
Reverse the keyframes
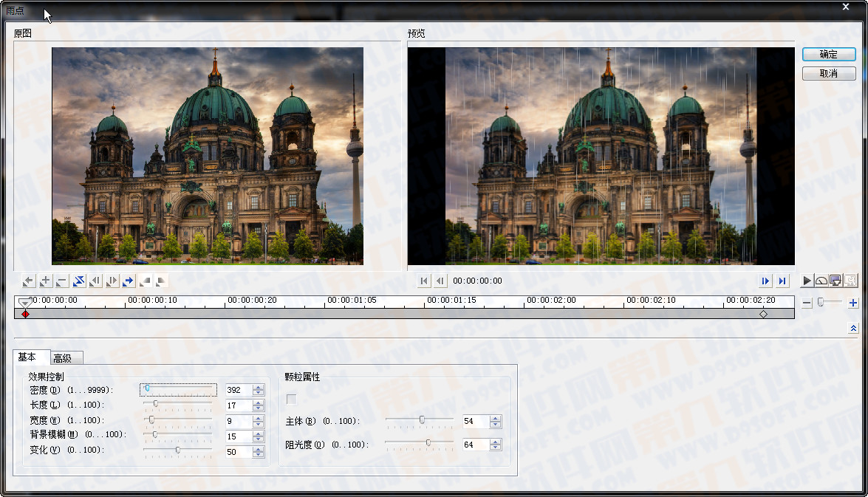[78, 281]
